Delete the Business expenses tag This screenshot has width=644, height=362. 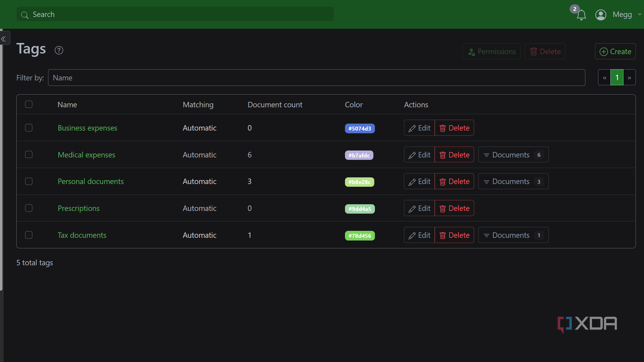coord(454,128)
